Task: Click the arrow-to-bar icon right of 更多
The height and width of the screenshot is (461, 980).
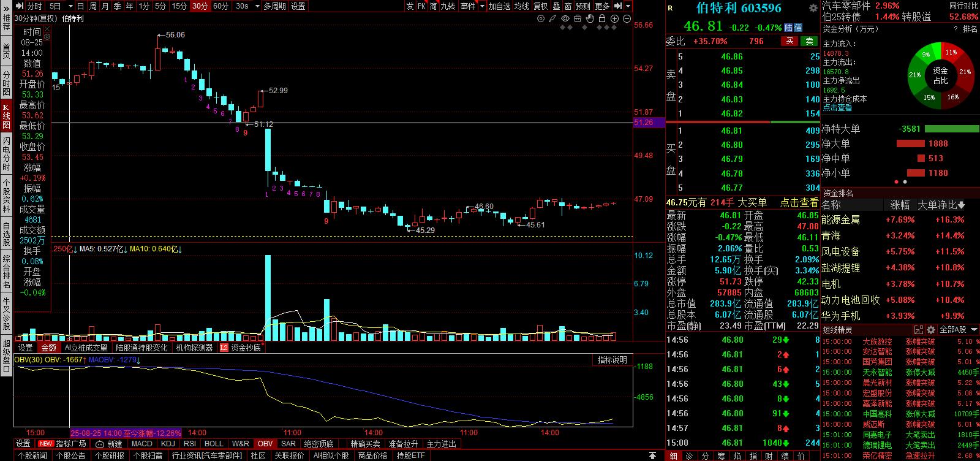Action: coord(617,6)
